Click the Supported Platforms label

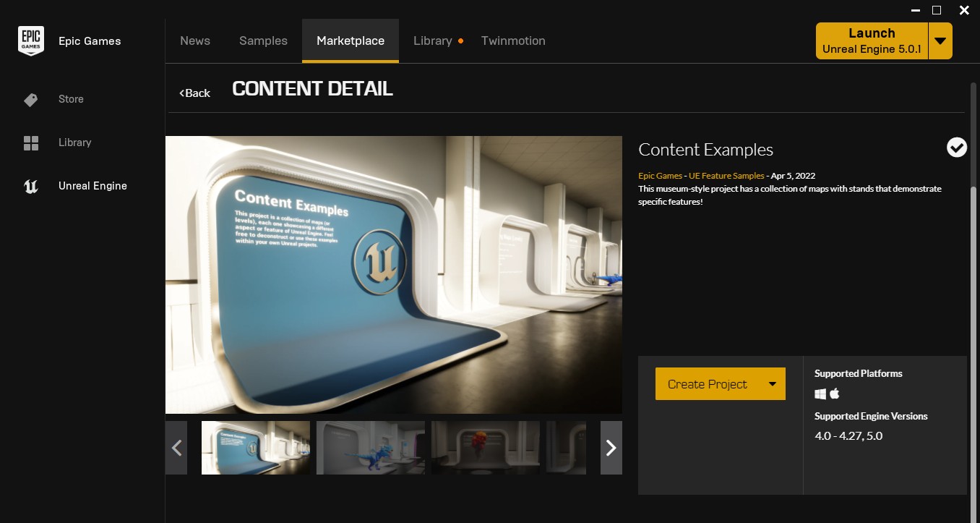click(859, 373)
